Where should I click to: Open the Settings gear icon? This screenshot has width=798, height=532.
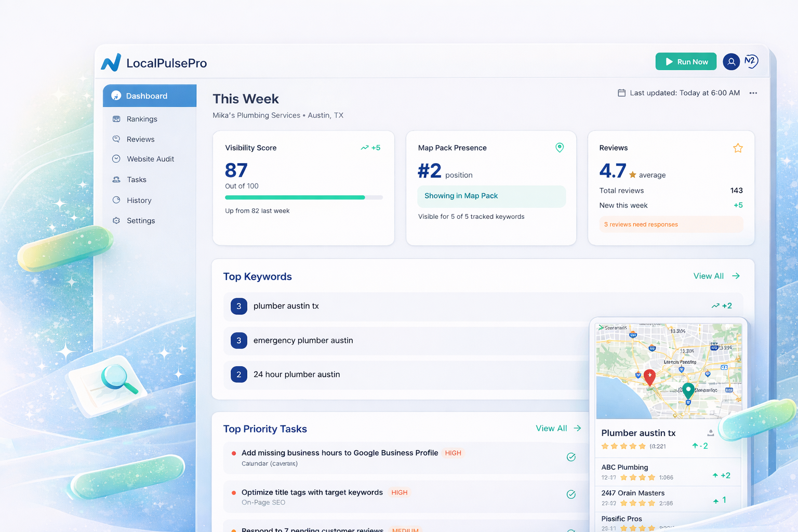pyautogui.click(x=116, y=220)
